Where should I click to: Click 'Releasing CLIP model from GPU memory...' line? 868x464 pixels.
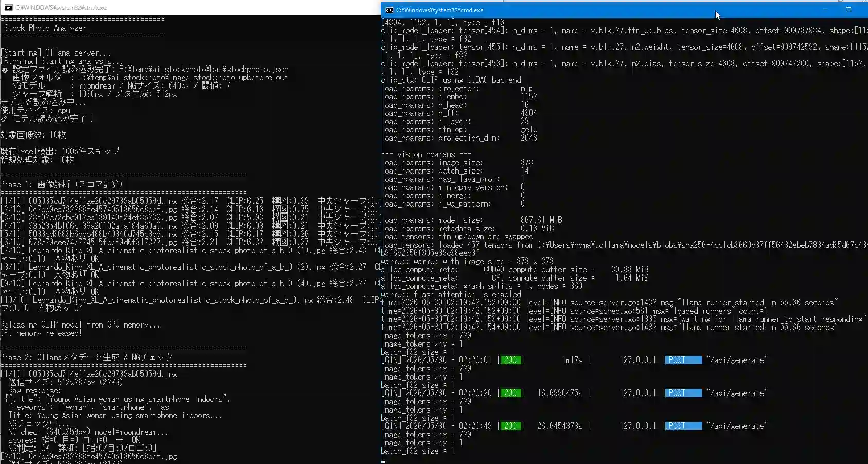[x=80, y=324]
